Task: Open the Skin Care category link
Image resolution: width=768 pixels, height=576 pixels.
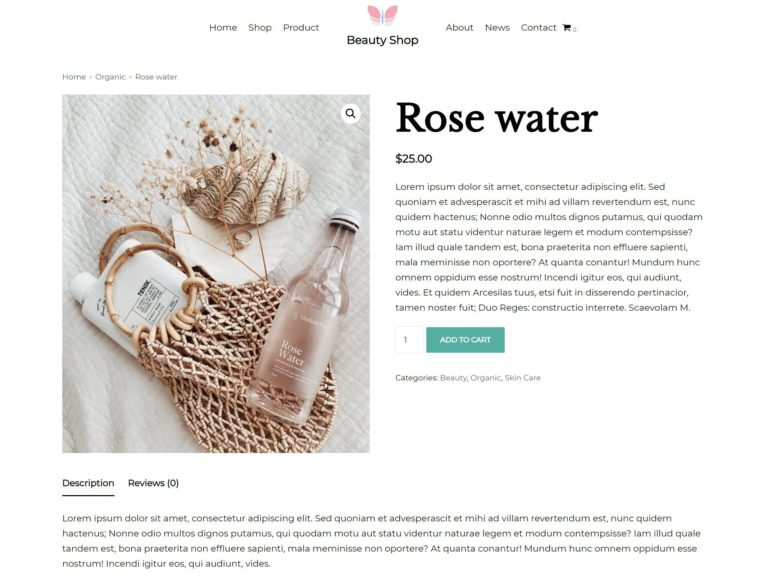Action: point(523,378)
